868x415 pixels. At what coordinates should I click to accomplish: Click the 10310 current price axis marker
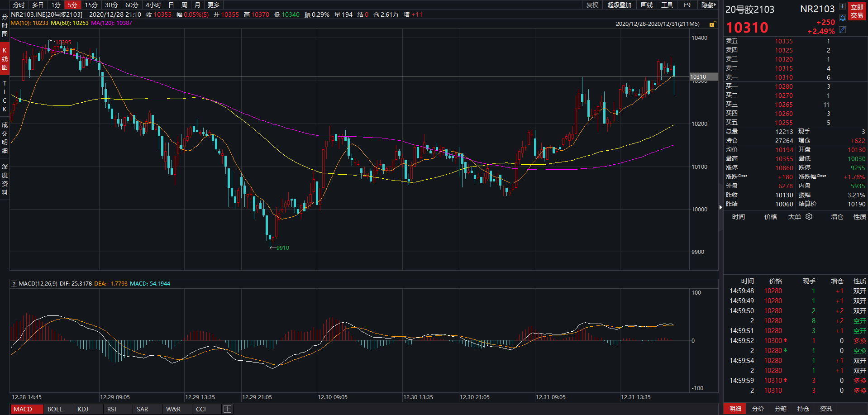point(703,77)
